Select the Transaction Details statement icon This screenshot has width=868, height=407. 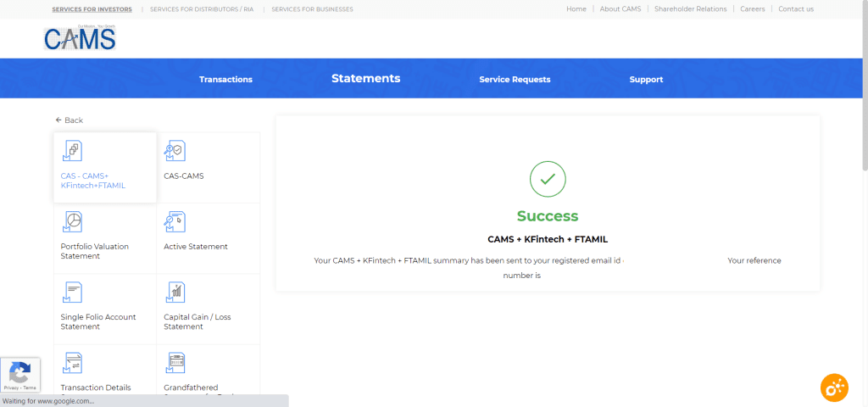tap(73, 363)
